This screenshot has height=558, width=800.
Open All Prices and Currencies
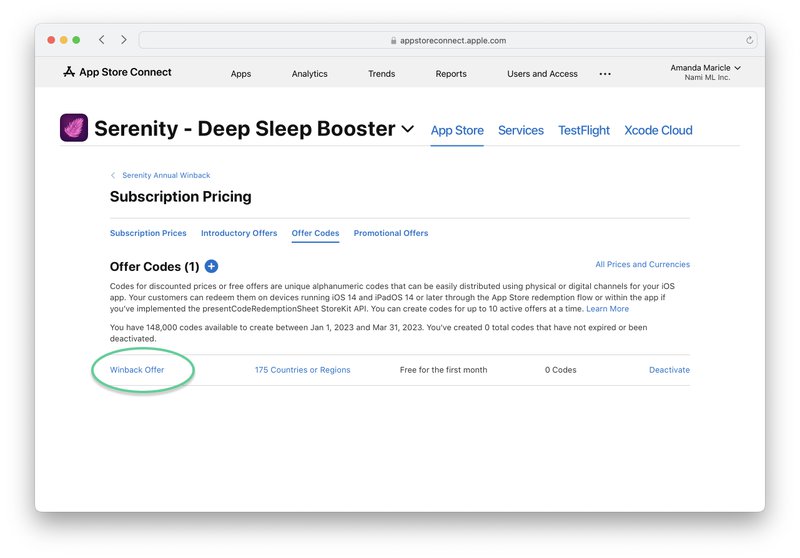[642, 264]
